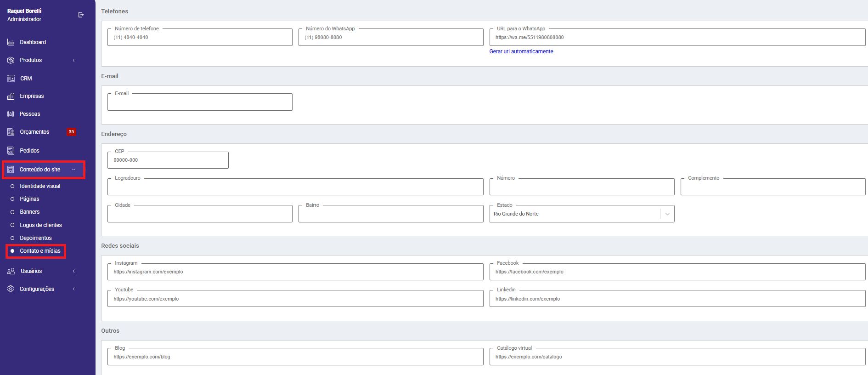Click the address Número field
Viewport: 868px width, 375px height.
tap(582, 187)
